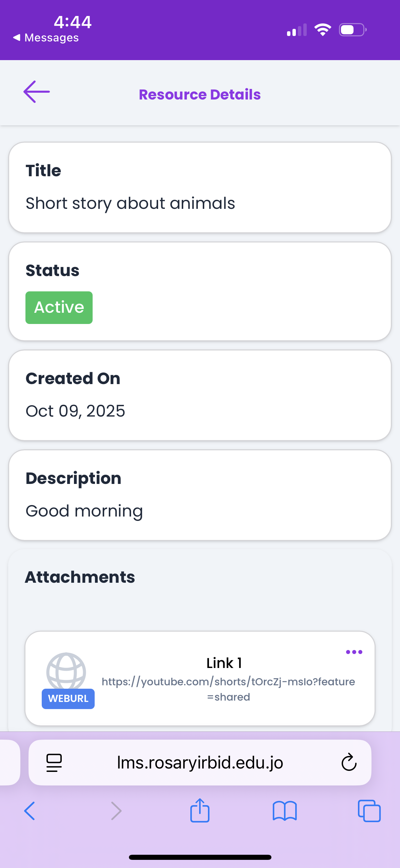Tap the WEBURL badge
400x868 pixels.
[x=68, y=699]
